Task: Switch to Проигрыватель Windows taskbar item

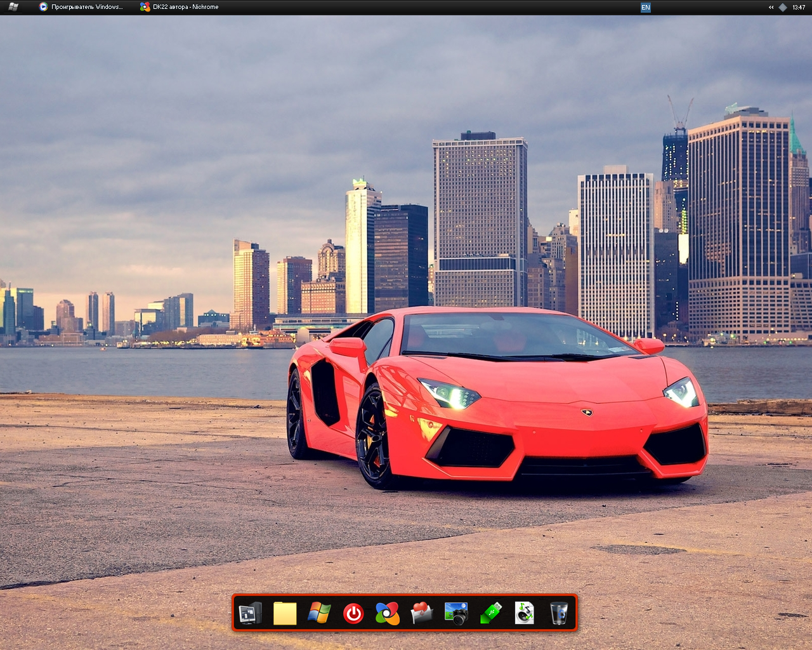Action: [81, 7]
